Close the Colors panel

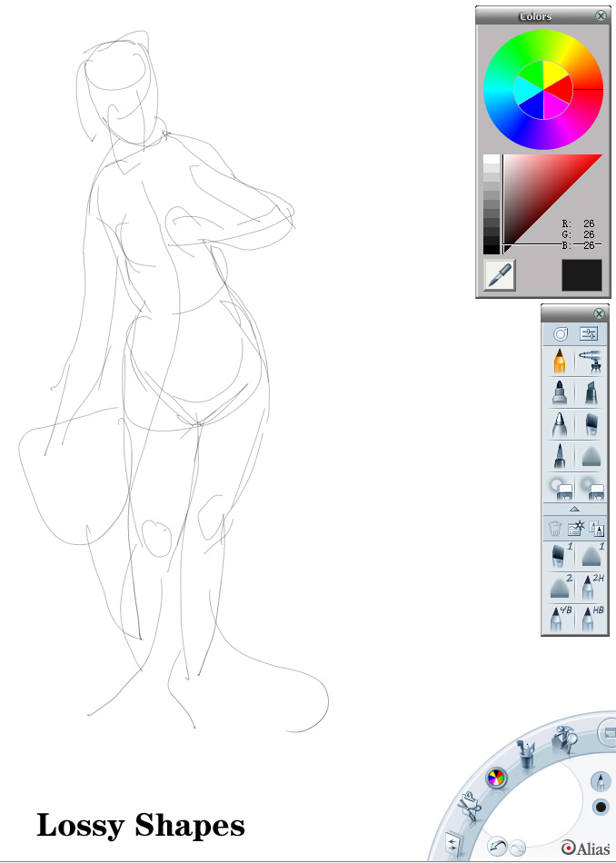(x=601, y=16)
